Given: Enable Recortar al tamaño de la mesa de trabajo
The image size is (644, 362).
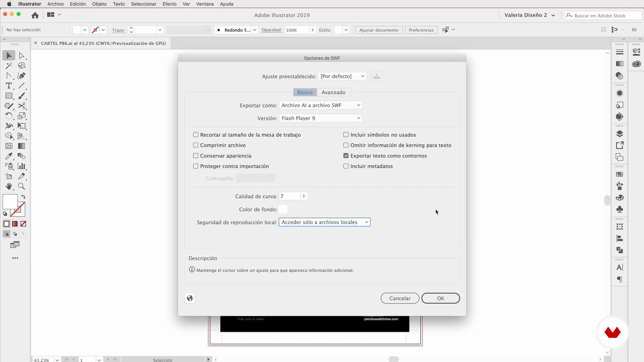Looking at the screenshot, I should (196, 135).
